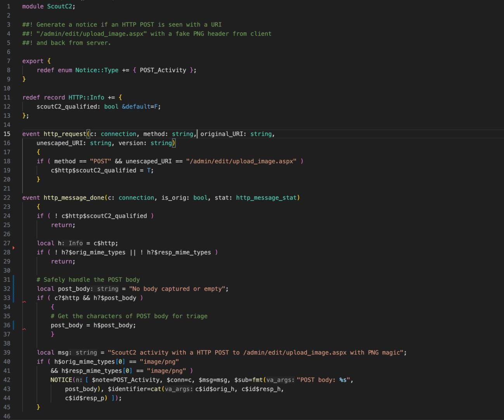Click the "/admin/edit/upload_image.aspx" string on line 18
The height and width of the screenshot is (420, 504).
tap(241, 161)
